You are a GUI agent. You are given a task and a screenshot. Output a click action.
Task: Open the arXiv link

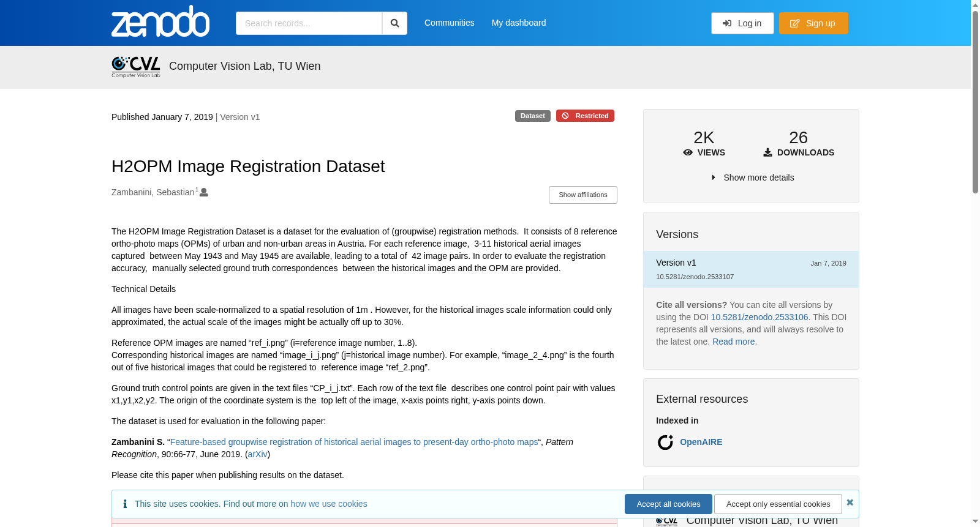(258, 454)
